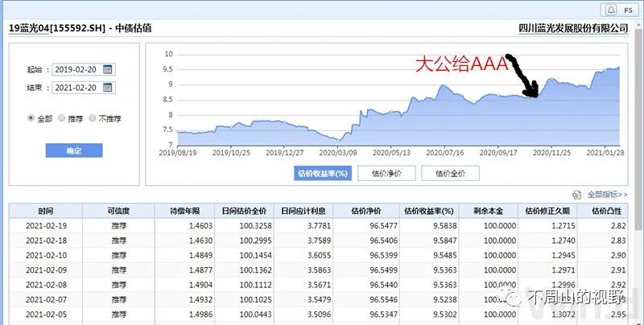Sort by 剩余本金 column header
The width and height of the screenshot is (644, 325).
tap(488, 211)
